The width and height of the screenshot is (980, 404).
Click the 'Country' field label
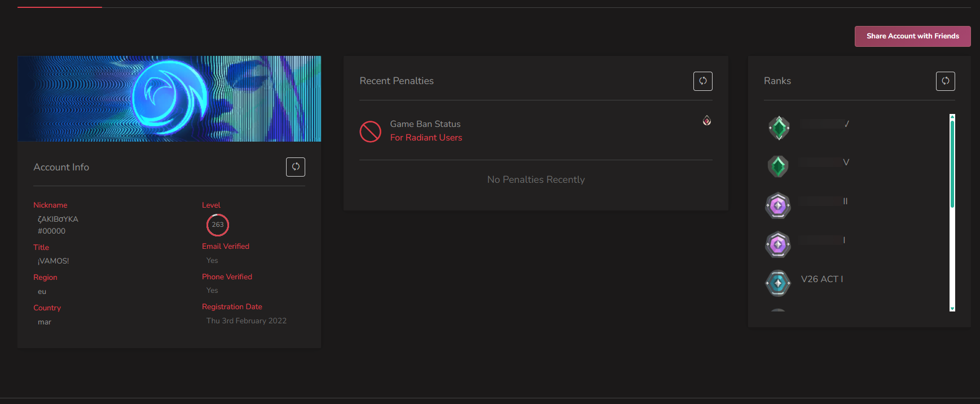tap(47, 308)
